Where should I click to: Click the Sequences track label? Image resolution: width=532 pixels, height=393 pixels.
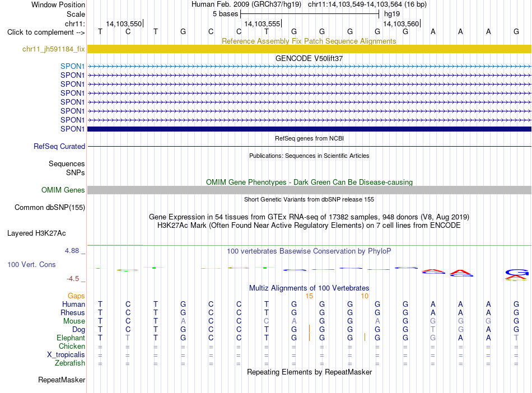pos(67,164)
